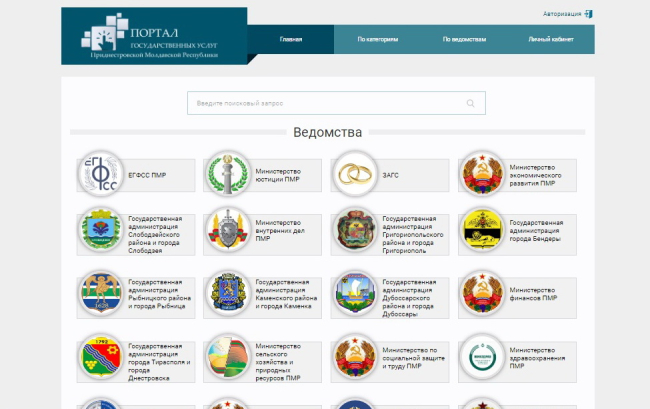The width and height of the screenshot is (650, 409).
Task: Click the EГФСС ПМР emblem icon
Action: pyautogui.click(x=100, y=174)
